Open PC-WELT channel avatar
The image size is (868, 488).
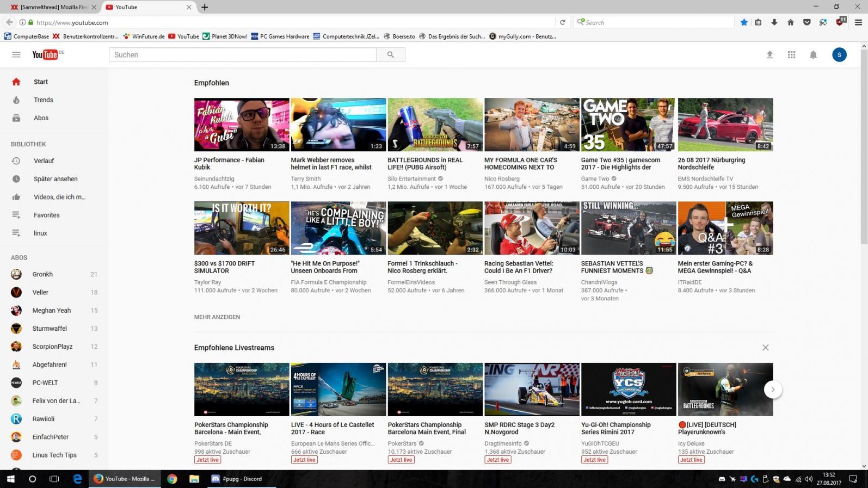pos(16,382)
